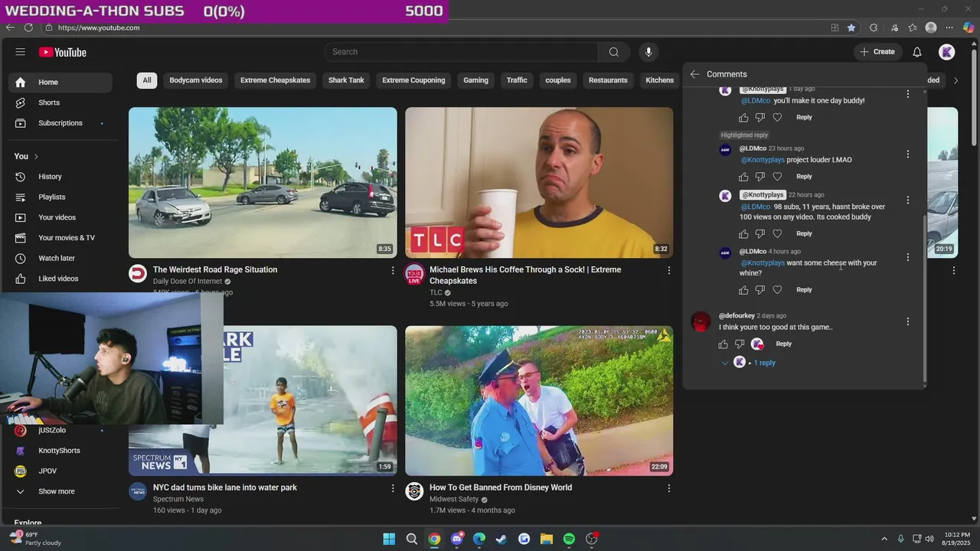Viewport: 980px width, 551px height.
Task: Expand '1 reply' under @defourkey comment
Action: tap(764, 363)
